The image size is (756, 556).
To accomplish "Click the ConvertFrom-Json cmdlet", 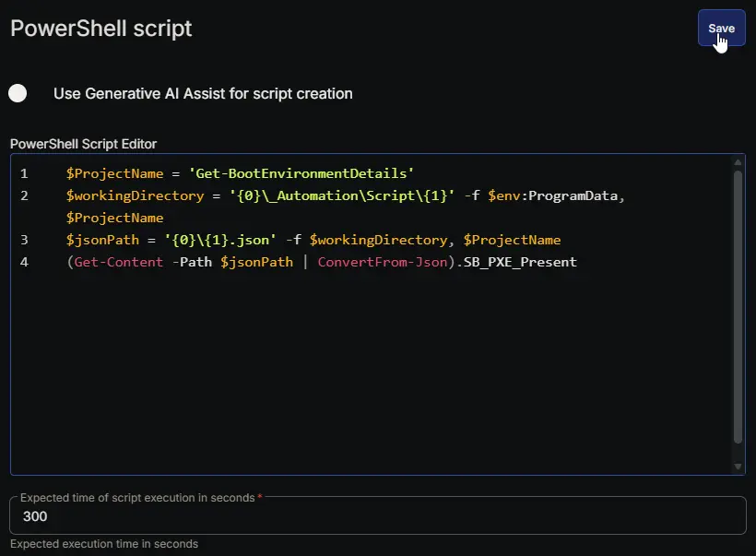I will [383, 262].
